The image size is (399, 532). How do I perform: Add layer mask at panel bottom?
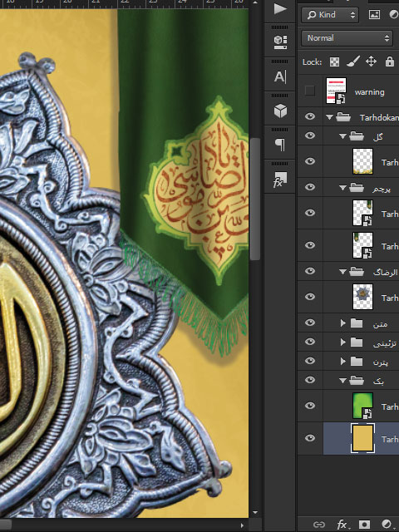click(364, 525)
